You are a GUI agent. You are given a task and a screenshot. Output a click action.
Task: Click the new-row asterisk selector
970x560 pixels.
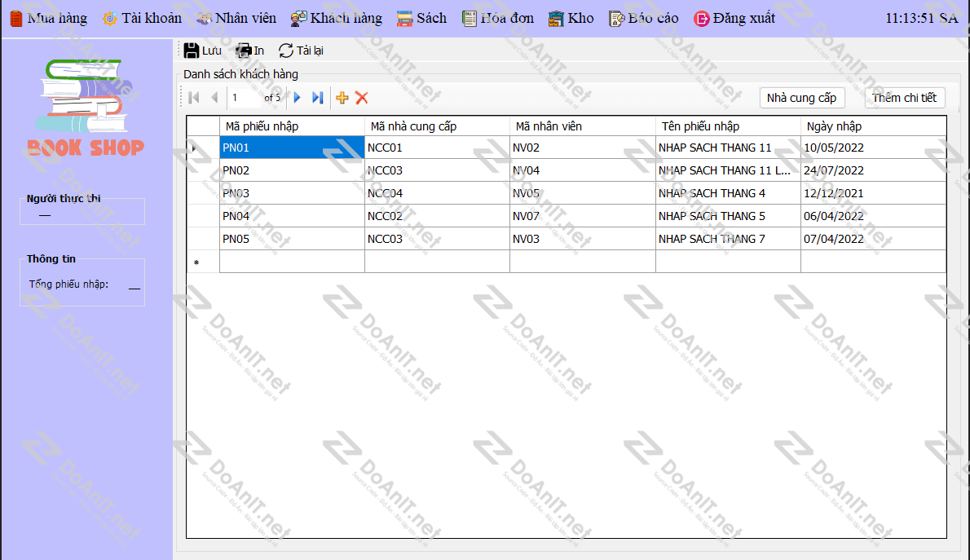(203, 262)
